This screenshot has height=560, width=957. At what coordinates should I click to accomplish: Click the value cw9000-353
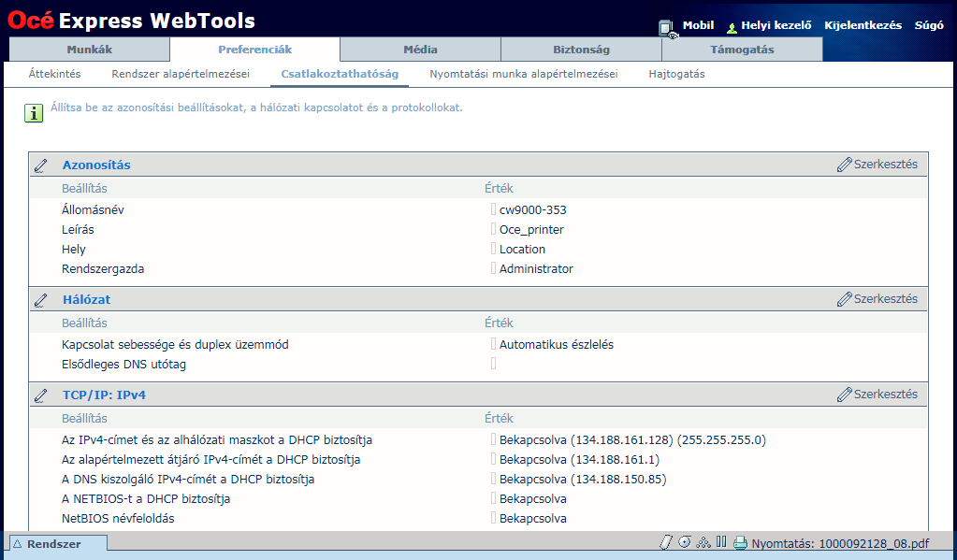coord(533,209)
